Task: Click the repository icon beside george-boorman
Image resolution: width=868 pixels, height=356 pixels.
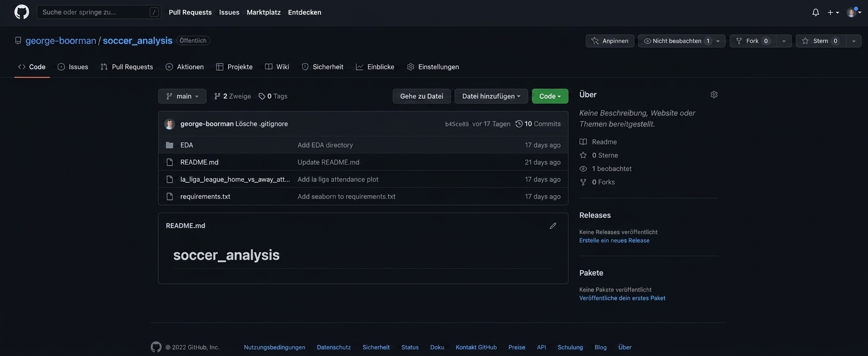Action: (18, 41)
